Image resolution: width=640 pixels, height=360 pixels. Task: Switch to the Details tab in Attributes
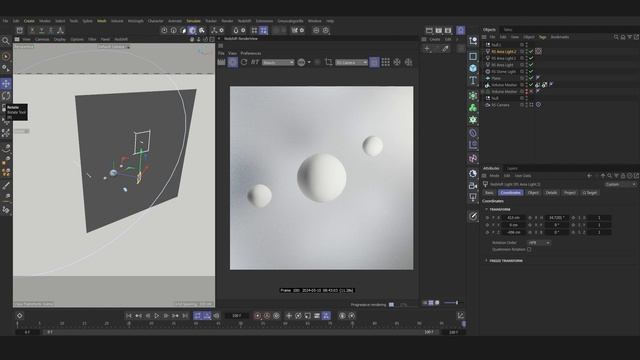[x=551, y=193]
